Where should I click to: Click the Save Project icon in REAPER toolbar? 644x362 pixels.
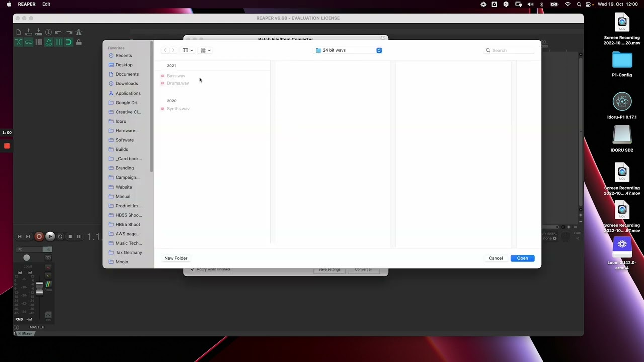[x=38, y=32]
